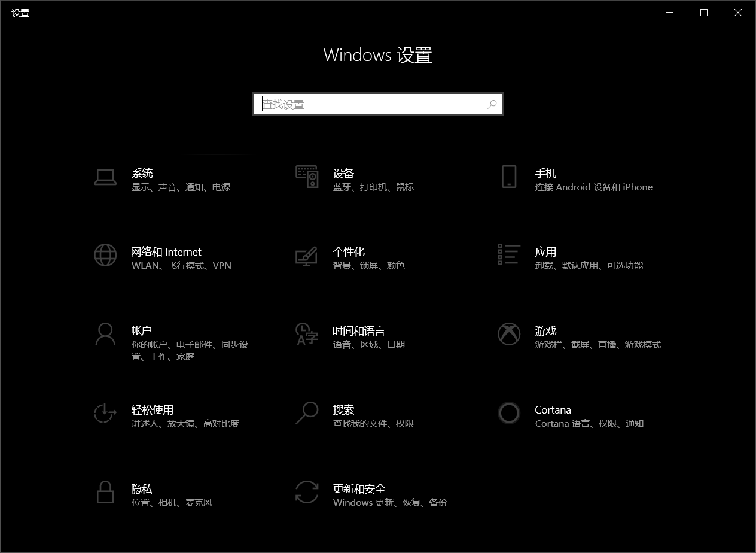This screenshot has width=756, height=553.
Task: Open 网络和 Internet settings title
Action: pos(166,252)
